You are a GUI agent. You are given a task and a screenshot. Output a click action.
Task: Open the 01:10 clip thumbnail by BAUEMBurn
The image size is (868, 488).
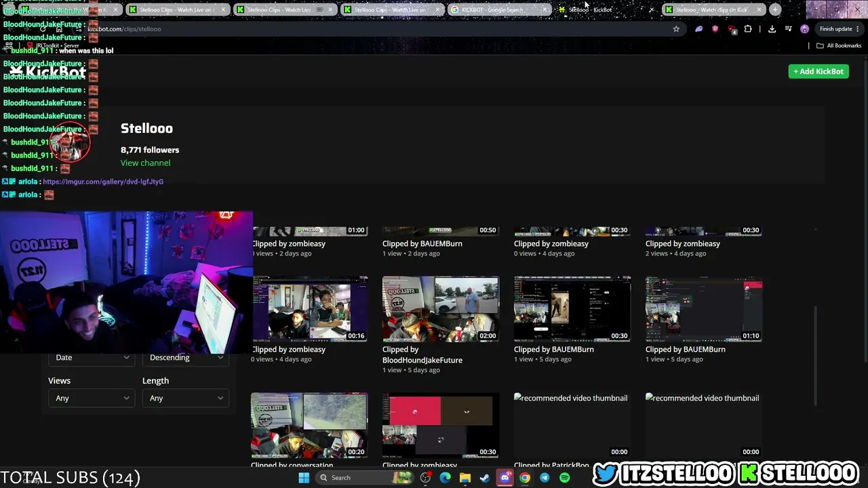[x=704, y=309]
